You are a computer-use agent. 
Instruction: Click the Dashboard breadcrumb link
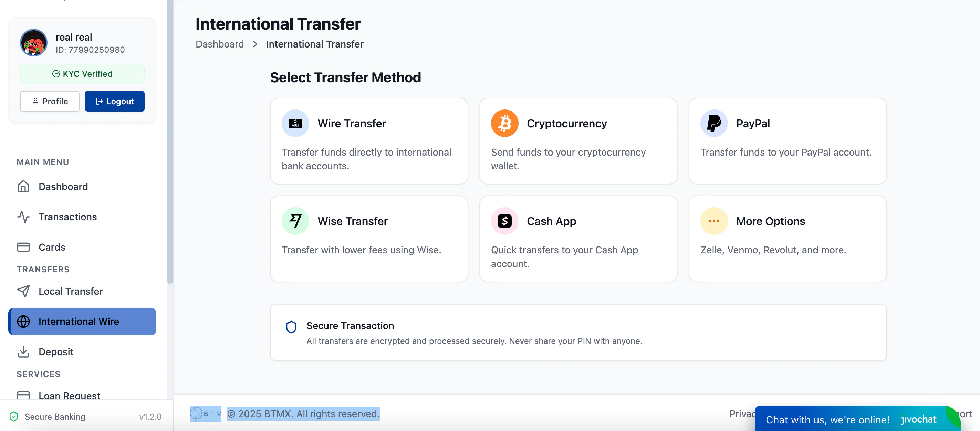pyautogui.click(x=219, y=44)
